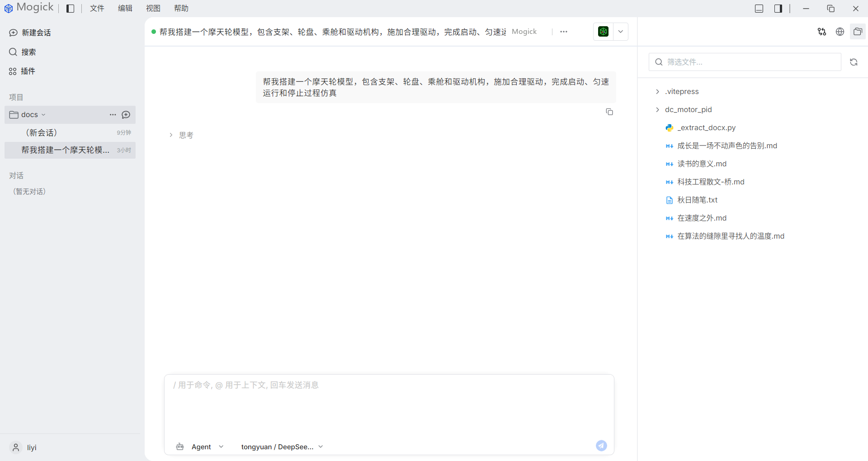Open the tongyuan / DeepSee... model selector

click(282, 447)
